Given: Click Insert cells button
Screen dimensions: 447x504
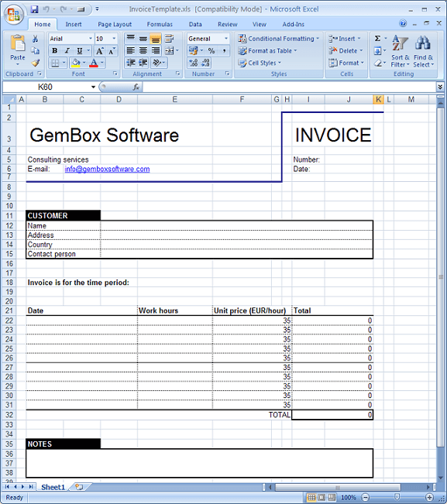Looking at the screenshot, I should tap(345, 39).
